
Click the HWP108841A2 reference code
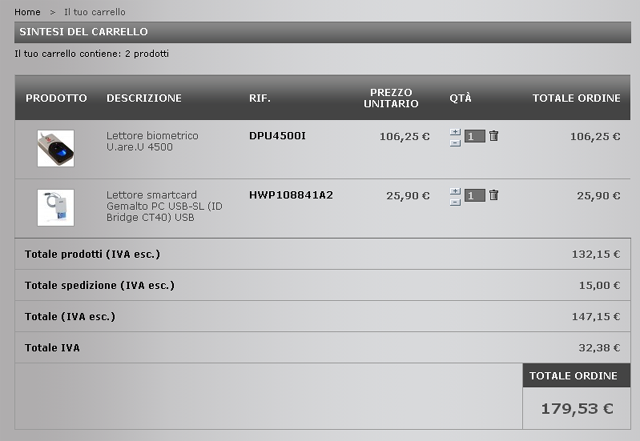[291, 195]
